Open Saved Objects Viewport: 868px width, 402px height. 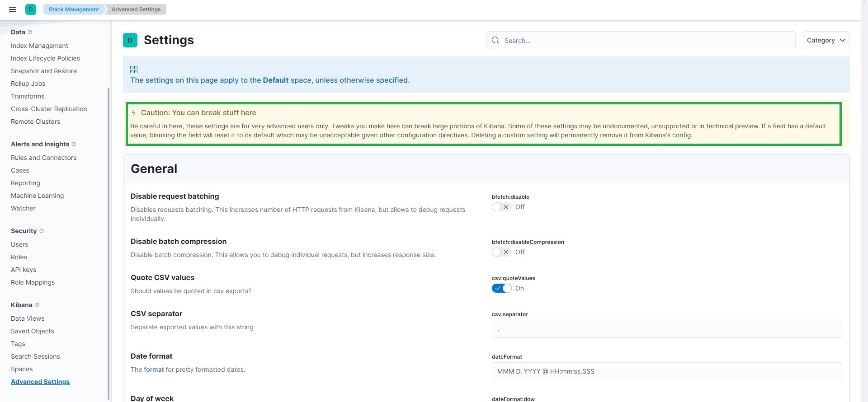pos(33,331)
